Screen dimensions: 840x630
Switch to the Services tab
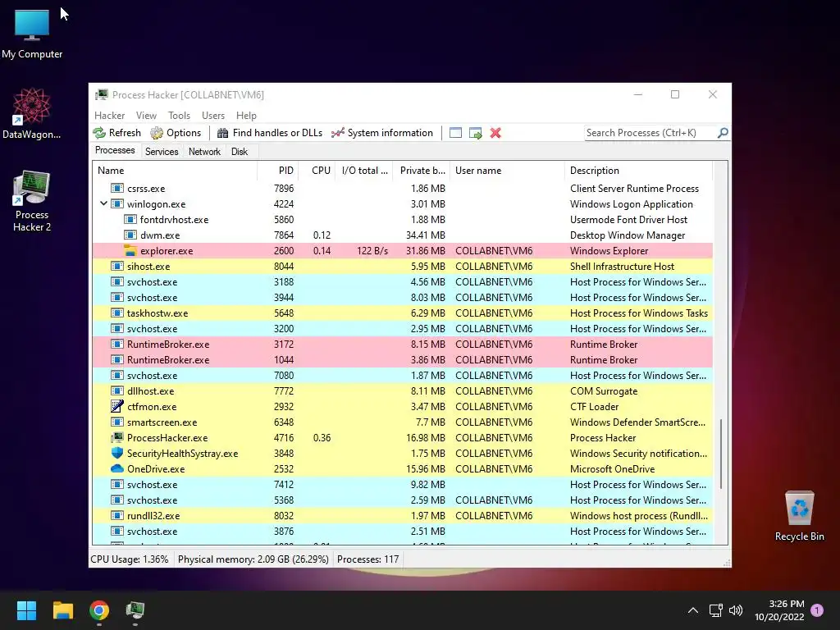[162, 152]
